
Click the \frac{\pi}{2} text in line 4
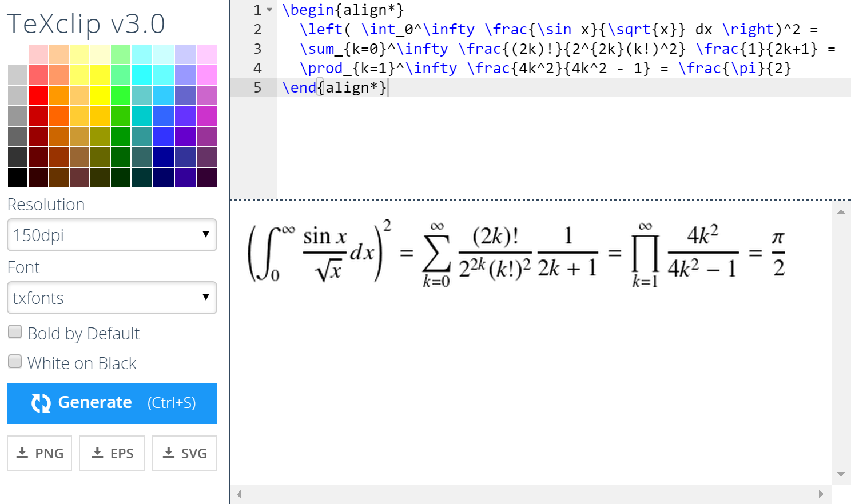tap(735, 68)
